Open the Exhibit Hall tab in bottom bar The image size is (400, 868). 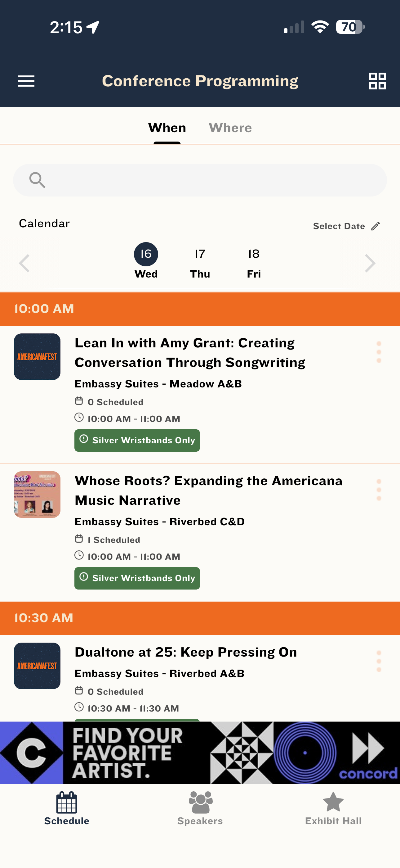click(x=333, y=809)
